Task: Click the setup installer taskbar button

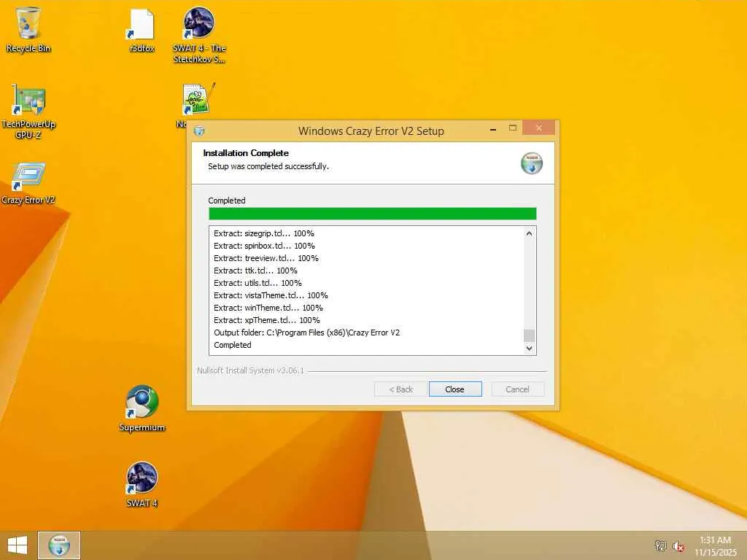Action: click(x=59, y=545)
